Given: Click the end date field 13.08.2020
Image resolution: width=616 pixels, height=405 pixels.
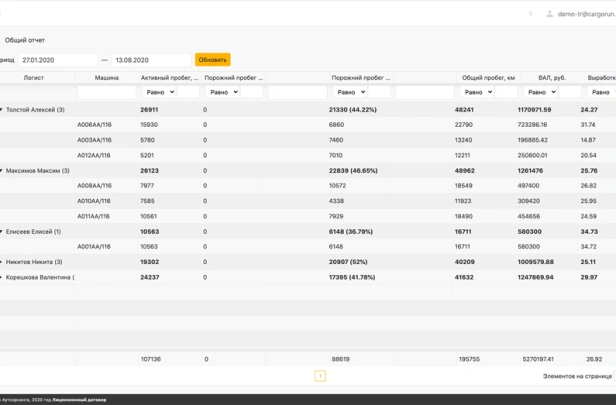Looking at the screenshot, I should coord(150,60).
